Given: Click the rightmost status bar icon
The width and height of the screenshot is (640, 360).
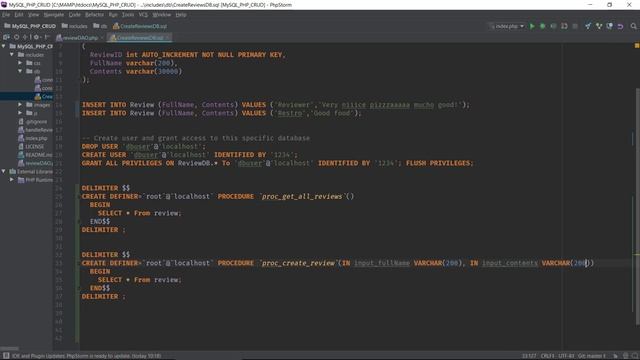Looking at the screenshot, I should point(635,356).
